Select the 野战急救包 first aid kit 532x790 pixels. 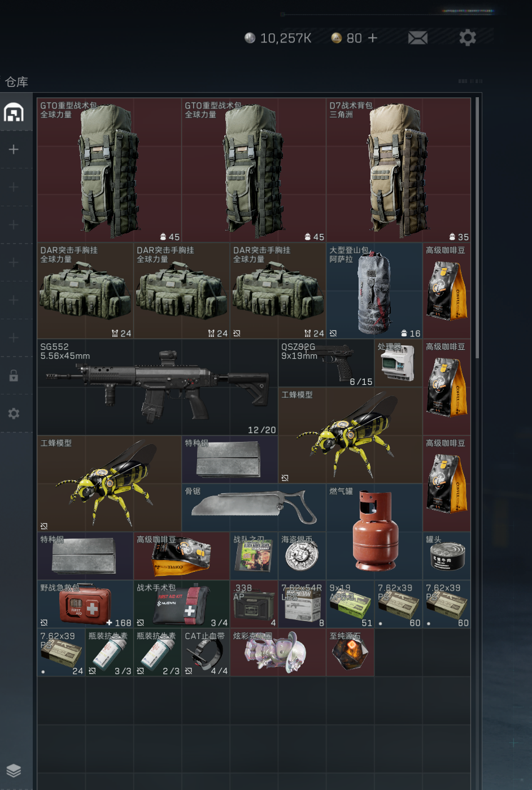(85, 604)
